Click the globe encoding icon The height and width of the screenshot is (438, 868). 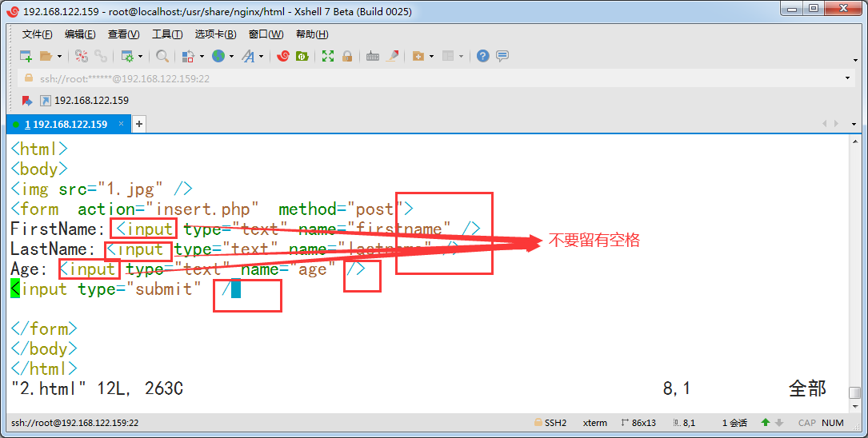[218, 56]
